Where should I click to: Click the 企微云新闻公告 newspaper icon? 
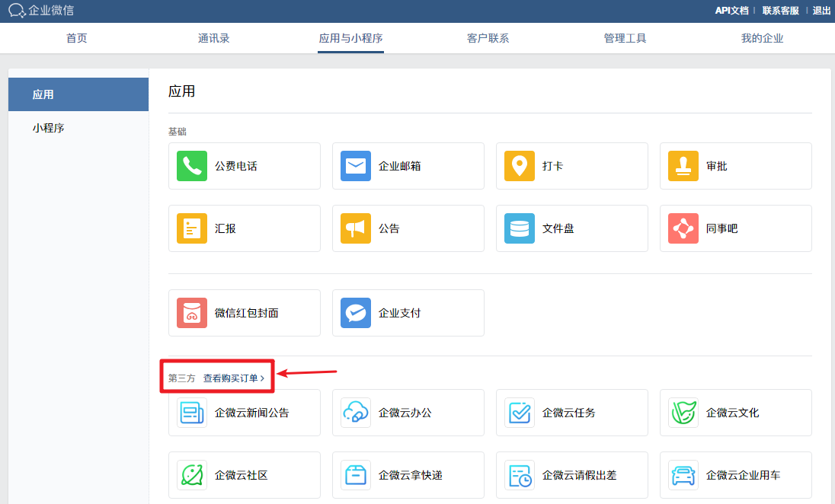click(192, 413)
